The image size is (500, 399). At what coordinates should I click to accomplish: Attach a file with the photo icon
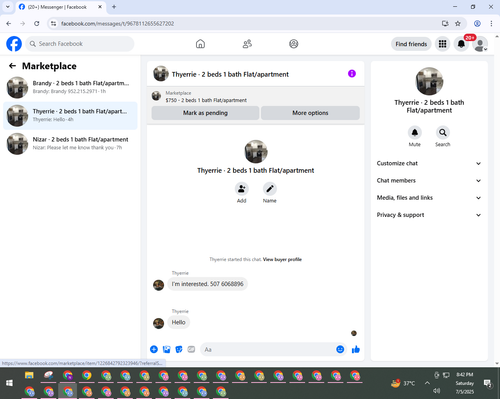click(166, 349)
